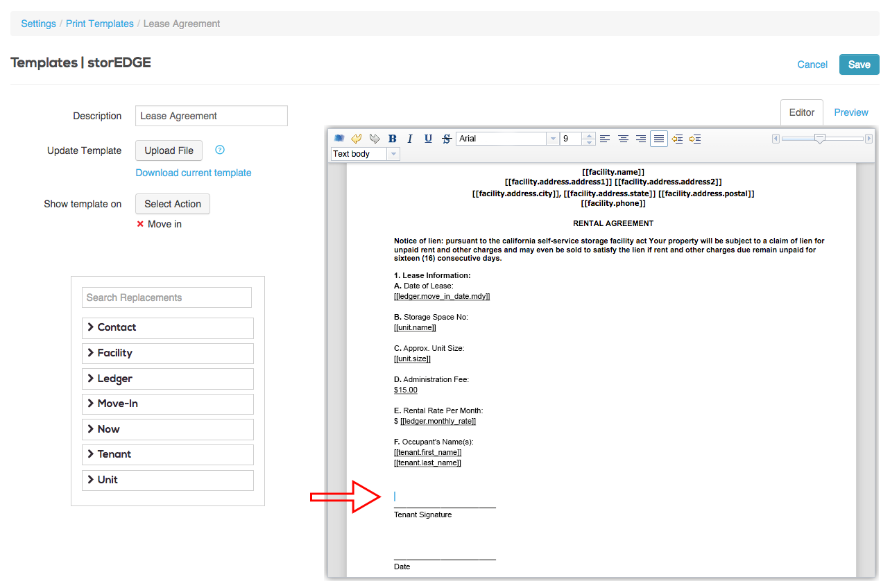Image resolution: width=890 pixels, height=588 pixels.
Task: Align text to the right
Action: tap(641, 139)
